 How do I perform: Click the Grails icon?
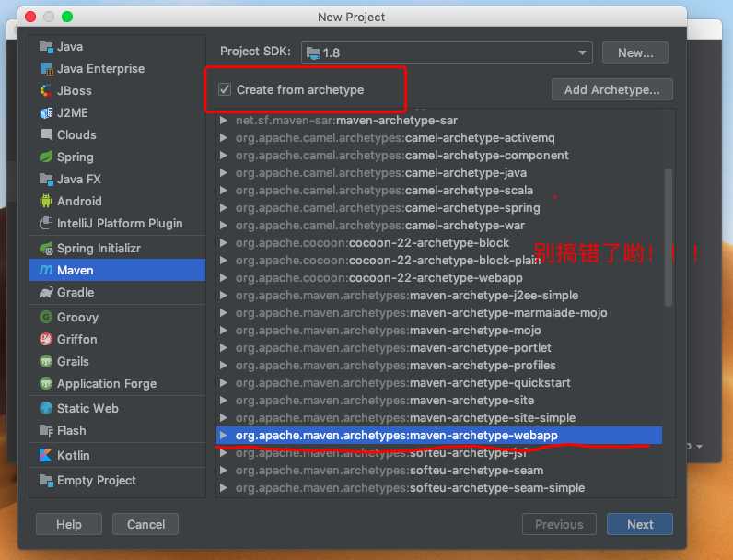(46, 361)
